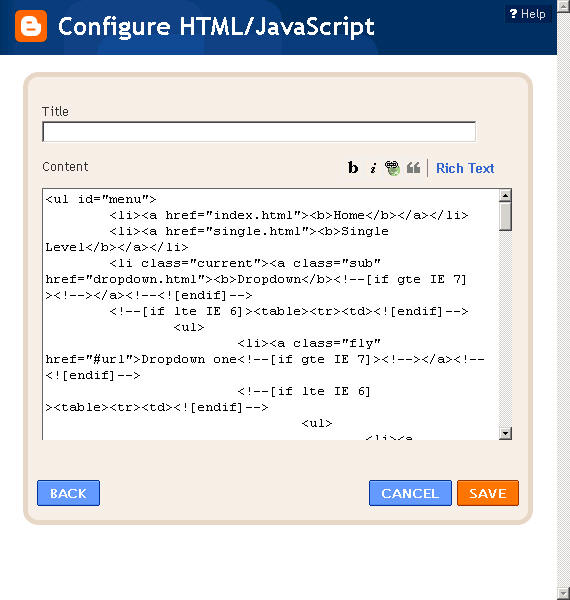Click the 'Title' label
This screenshot has width=570, height=600.
(55, 111)
